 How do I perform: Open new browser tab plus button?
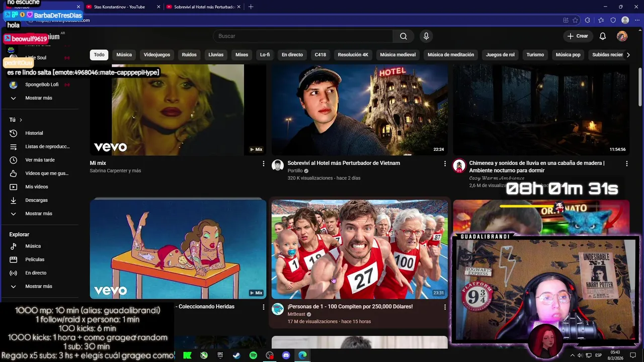[x=251, y=7]
